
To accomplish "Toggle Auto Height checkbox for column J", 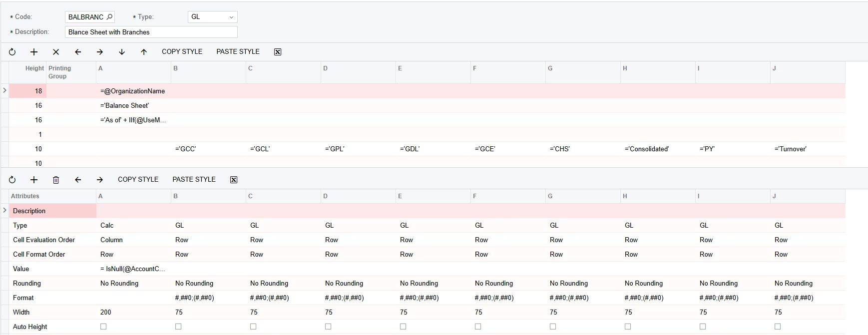I will tap(778, 327).
